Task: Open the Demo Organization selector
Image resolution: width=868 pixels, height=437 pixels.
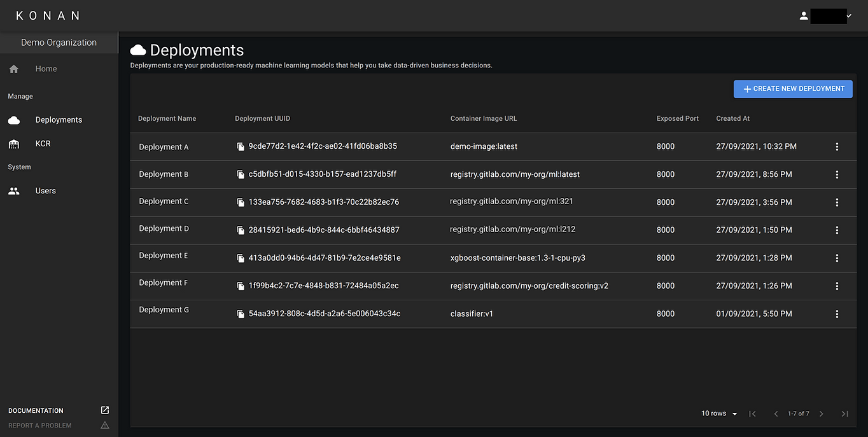Action: tap(59, 43)
